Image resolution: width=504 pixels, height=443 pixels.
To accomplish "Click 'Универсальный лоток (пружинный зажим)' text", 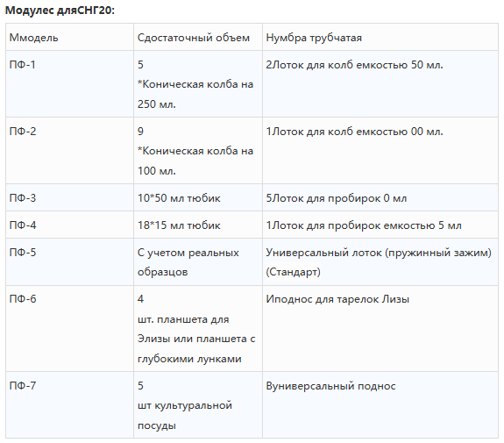I will [379, 253].
